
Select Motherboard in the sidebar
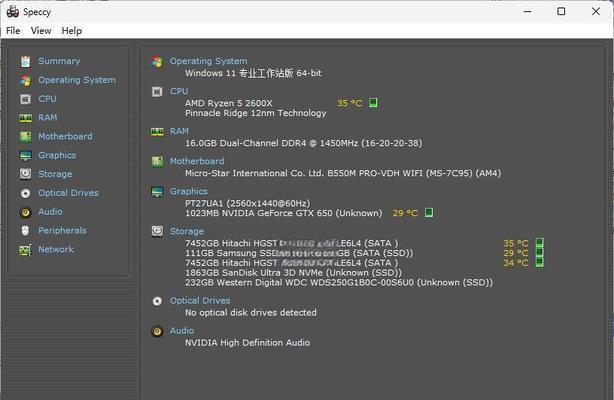[x=65, y=136]
